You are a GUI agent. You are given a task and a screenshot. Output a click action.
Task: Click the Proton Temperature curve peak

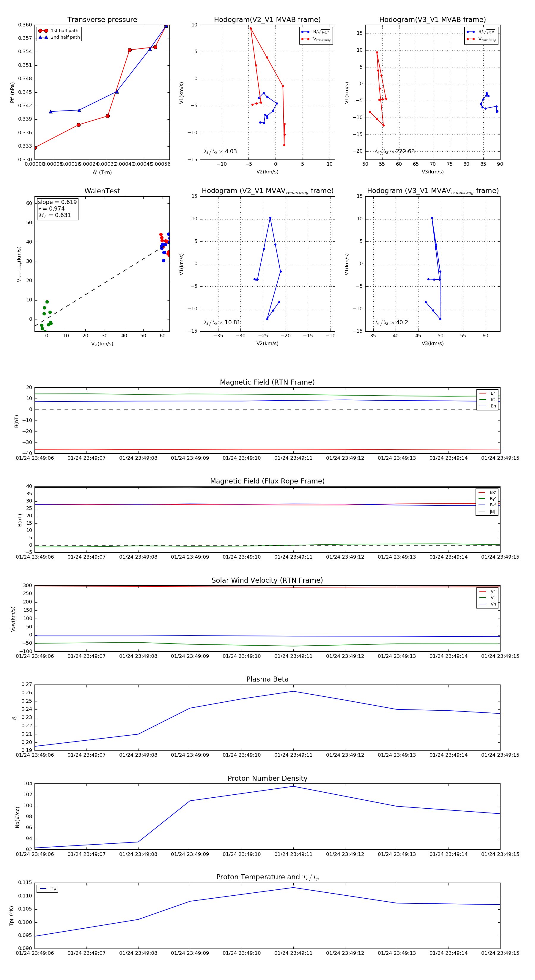(293, 888)
